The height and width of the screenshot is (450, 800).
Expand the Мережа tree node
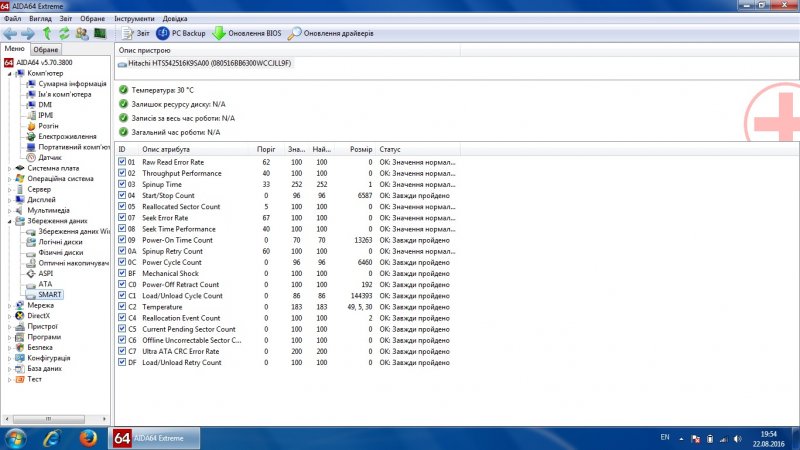tap(10, 305)
